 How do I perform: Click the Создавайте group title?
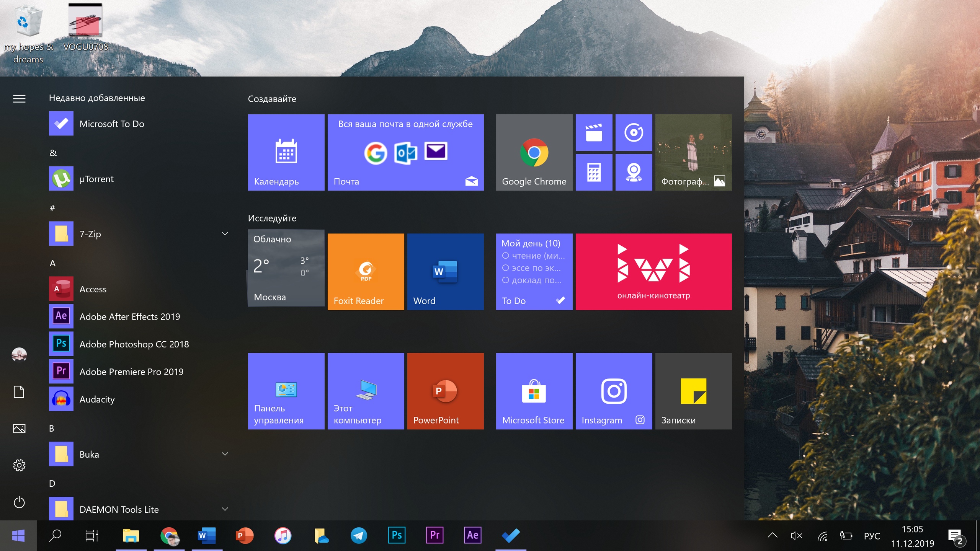[272, 99]
